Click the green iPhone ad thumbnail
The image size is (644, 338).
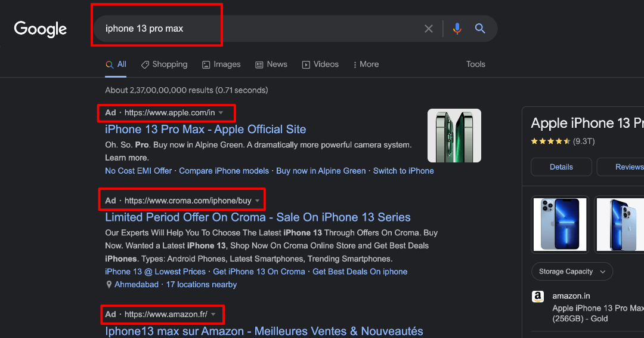pos(454,136)
